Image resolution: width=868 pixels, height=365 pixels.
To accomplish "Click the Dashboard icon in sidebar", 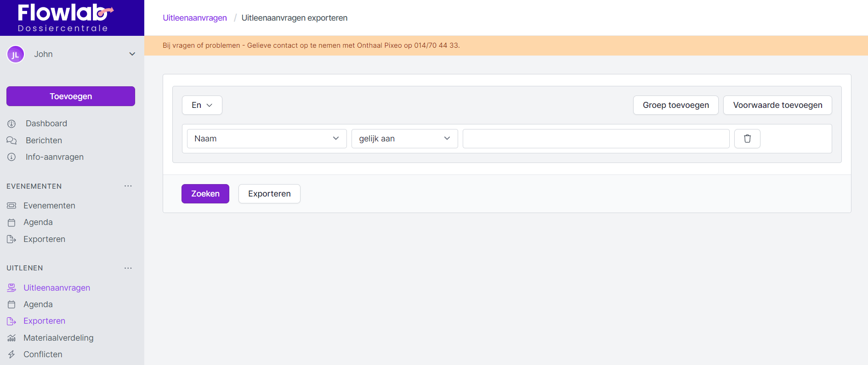I will (11, 124).
